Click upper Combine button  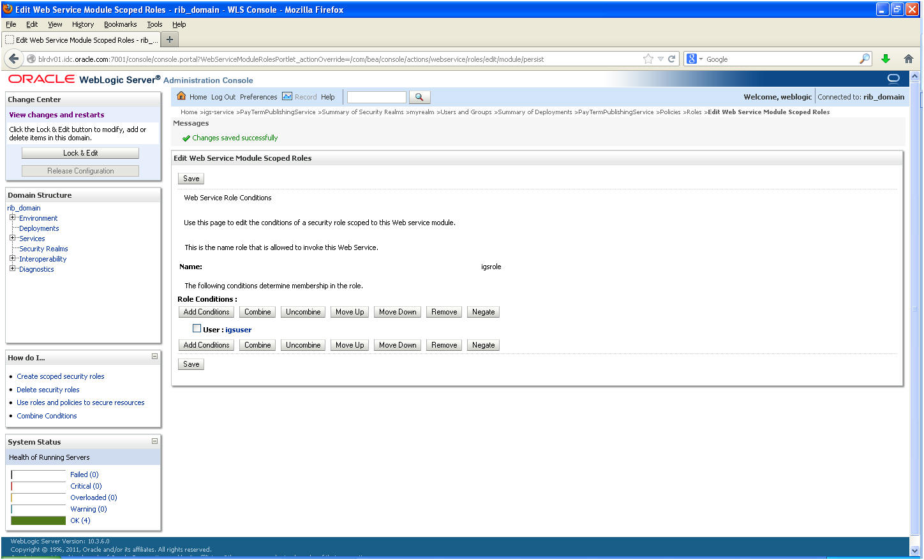[257, 312]
